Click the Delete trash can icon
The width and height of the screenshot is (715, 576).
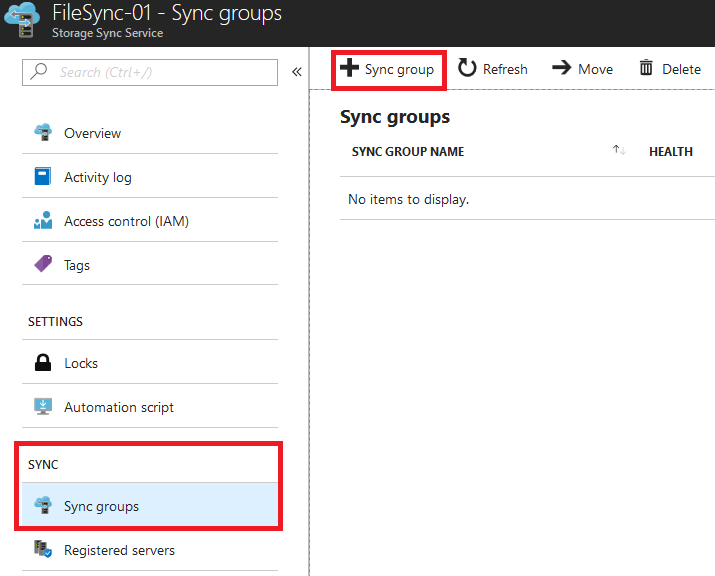pyautogui.click(x=646, y=67)
